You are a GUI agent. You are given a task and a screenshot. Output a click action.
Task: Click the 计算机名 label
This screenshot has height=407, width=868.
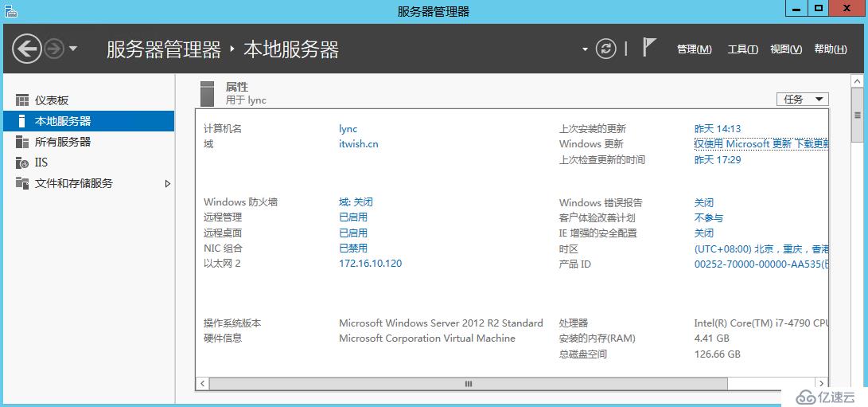pos(223,129)
